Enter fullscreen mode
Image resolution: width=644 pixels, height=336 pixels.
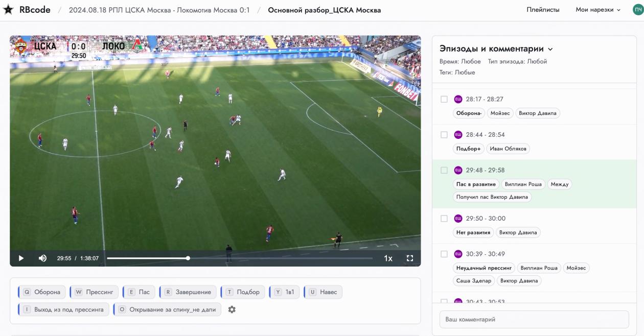pyautogui.click(x=409, y=258)
